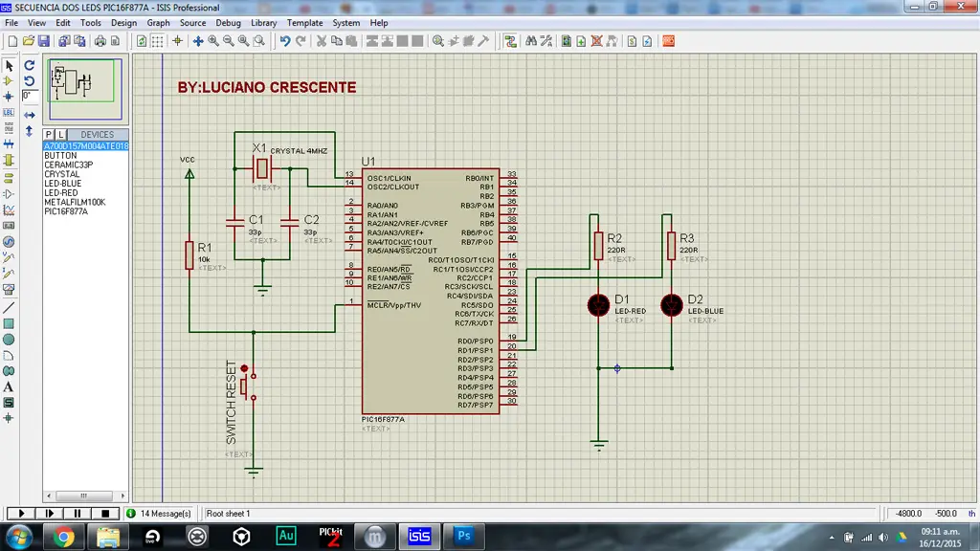Image resolution: width=980 pixels, height=551 pixels.
Task: Choose the 2D circle graphics tool
Action: 9,340
